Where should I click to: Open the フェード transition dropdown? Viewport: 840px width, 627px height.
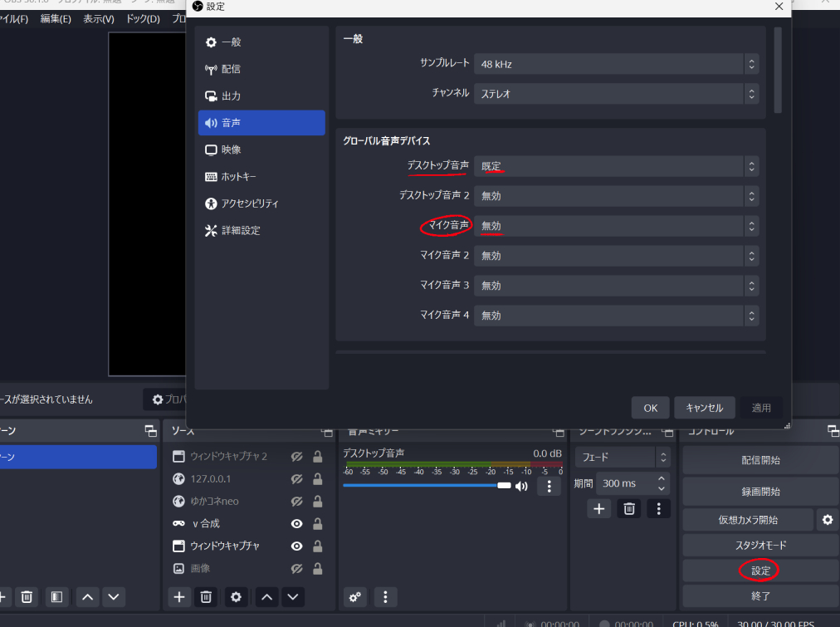623,457
